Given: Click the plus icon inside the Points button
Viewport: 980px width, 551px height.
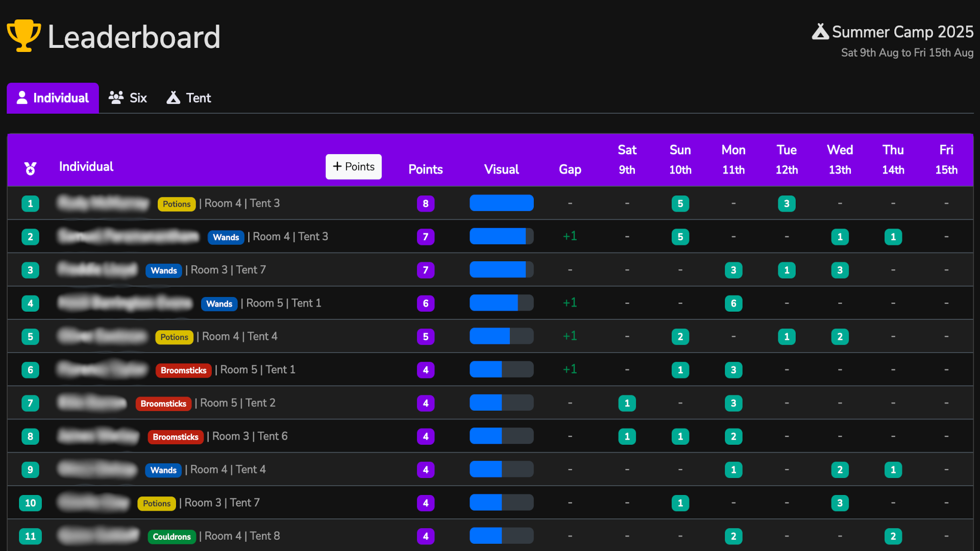Looking at the screenshot, I should pos(337,166).
